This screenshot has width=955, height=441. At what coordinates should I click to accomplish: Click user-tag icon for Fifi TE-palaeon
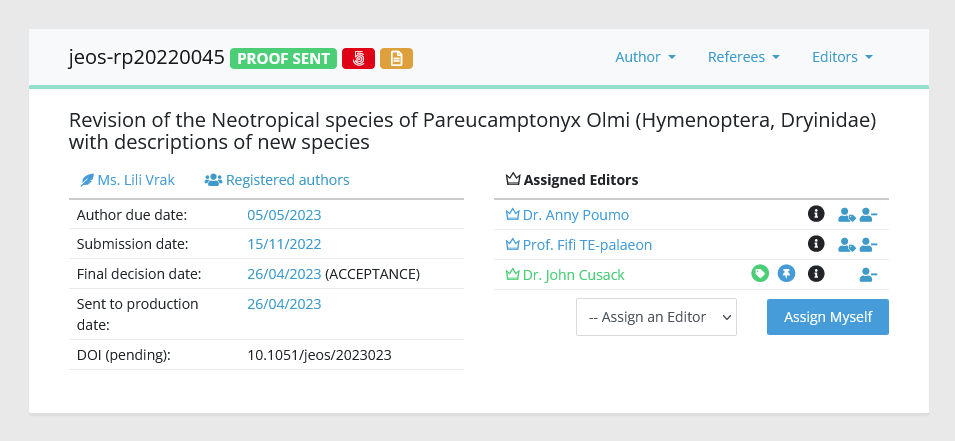click(847, 244)
